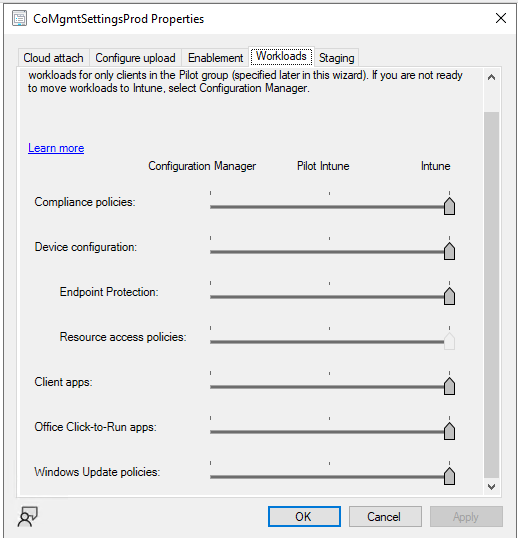Screen dimensions: 518x538
Task: Click the Device configuration slider handle
Action: [x=449, y=251]
